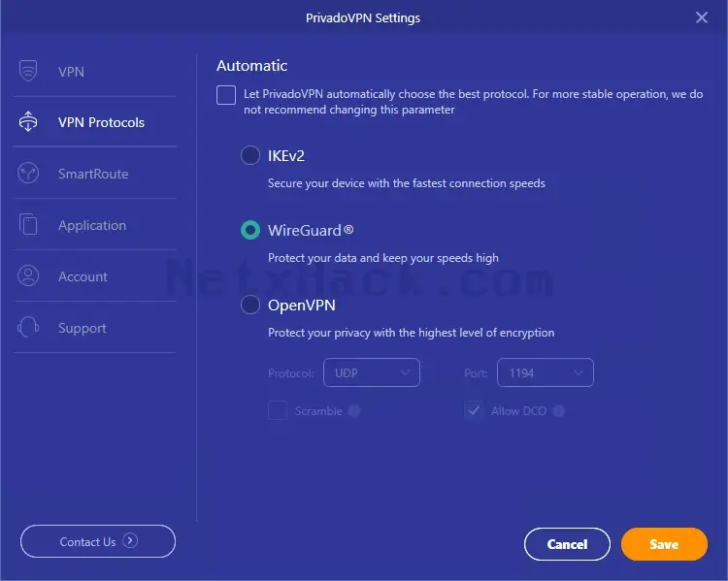Select the WireGuard radio button
The height and width of the screenshot is (581, 728).
(x=250, y=230)
